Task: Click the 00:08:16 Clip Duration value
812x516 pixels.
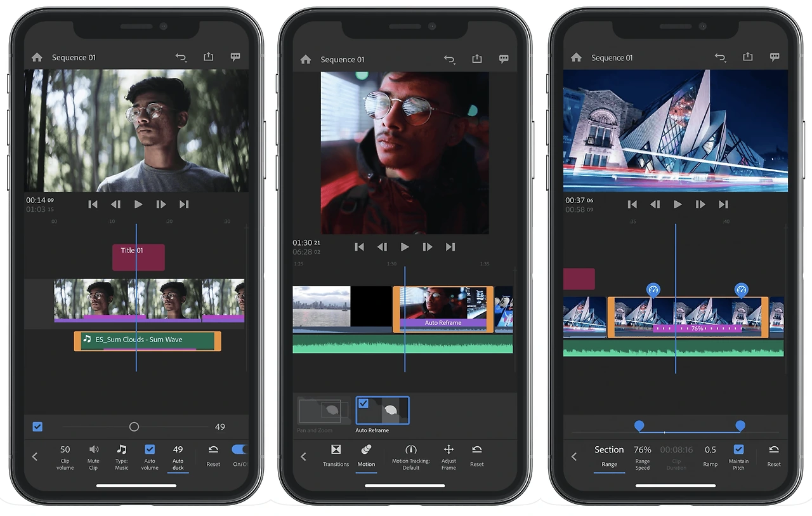Action: click(676, 449)
